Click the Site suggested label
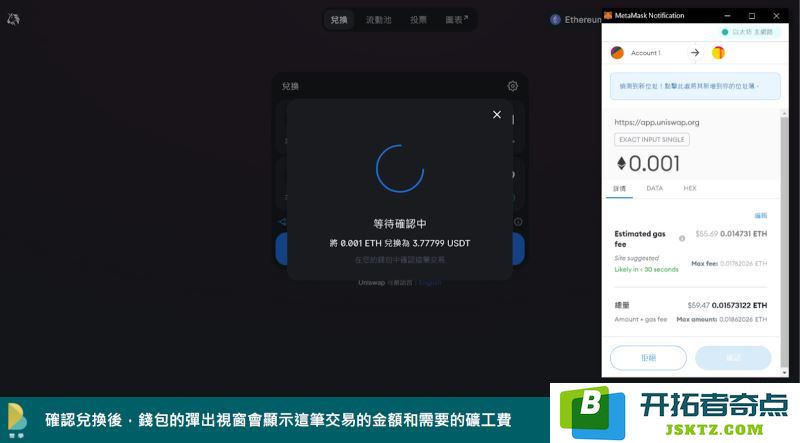The width and height of the screenshot is (800, 443). click(636, 258)
